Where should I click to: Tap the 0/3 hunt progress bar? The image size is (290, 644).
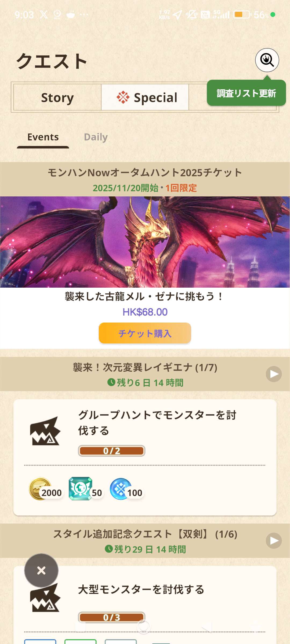(x=112, y=617)
